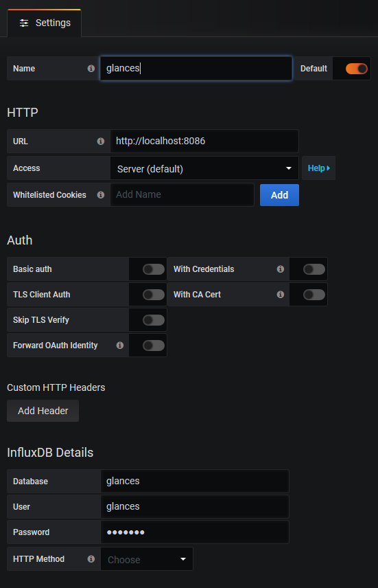Click the Whitelisted Cookies info icon
Image resolution: width=378 pixels, height=588 pixels.
(x=101, y=194)
